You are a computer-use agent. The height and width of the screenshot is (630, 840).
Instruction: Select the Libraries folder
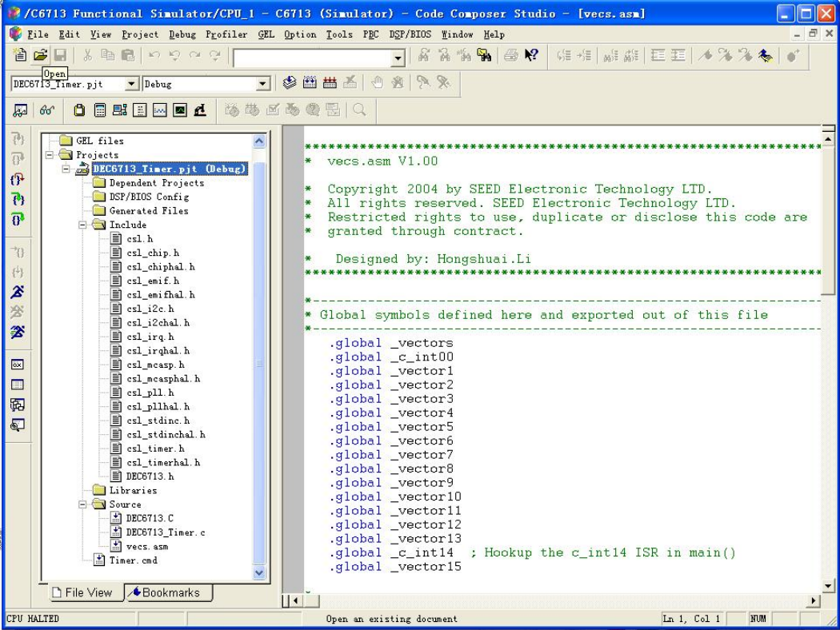pos(133,490)
